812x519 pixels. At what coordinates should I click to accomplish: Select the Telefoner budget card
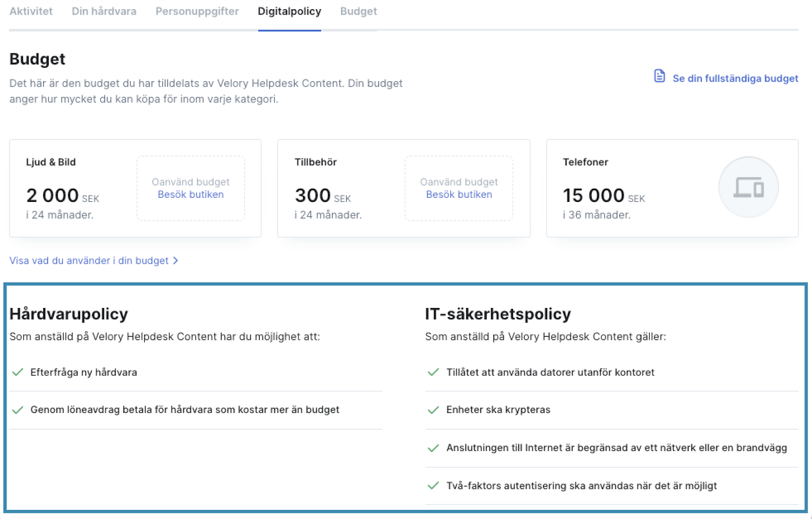(x=672, y=188)
